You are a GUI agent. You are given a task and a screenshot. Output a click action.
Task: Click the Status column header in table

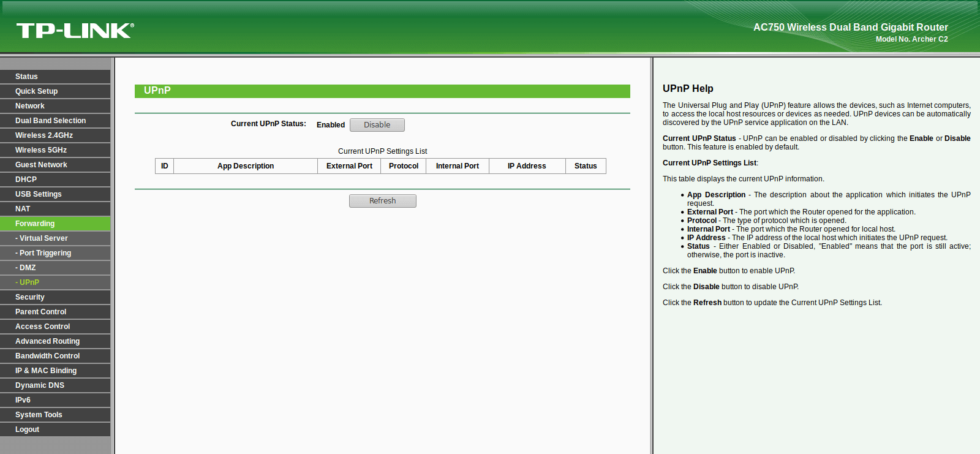tap(586, 166)
